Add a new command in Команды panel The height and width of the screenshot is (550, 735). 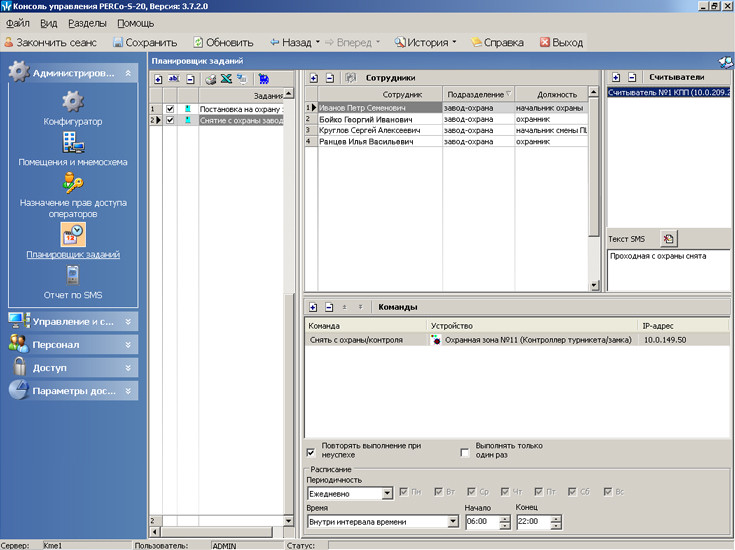coord(313,308)
